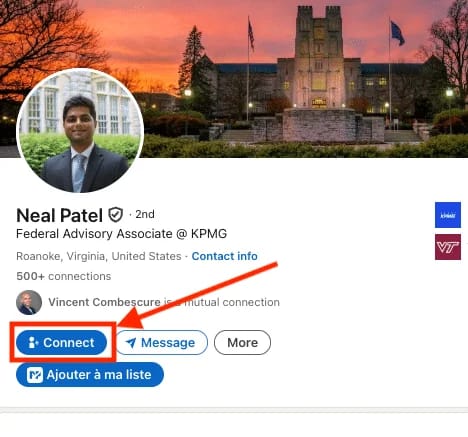The height and width of the screenshot is (437, 468).
Task: Click the Roanoke, Virginia location text
Action: (x=99, y=256)
